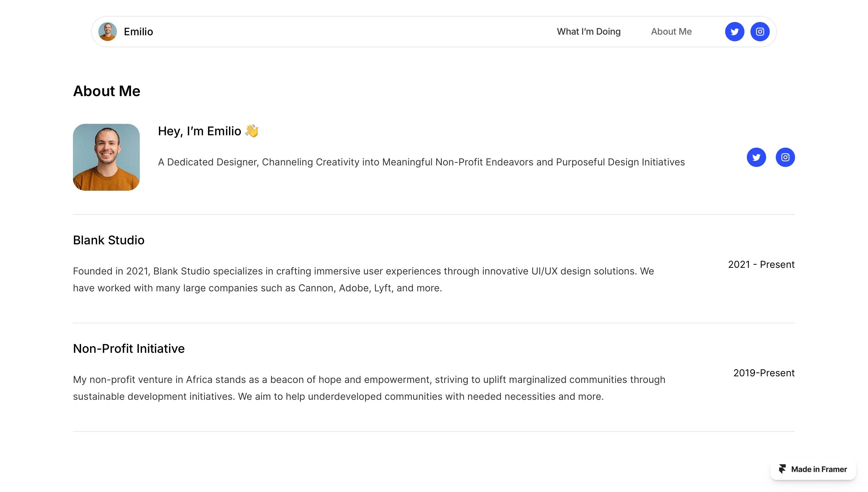Click Emilio's small avatar in the navbar
The height and width of the screenshot is (492, 868).
108,32
